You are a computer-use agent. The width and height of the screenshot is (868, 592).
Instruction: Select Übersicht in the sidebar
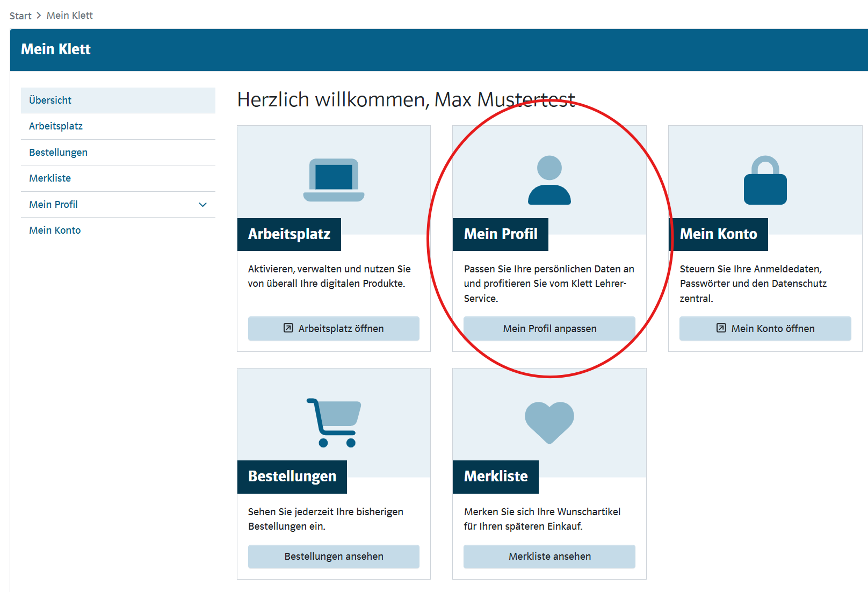click(x=50, y=100)
